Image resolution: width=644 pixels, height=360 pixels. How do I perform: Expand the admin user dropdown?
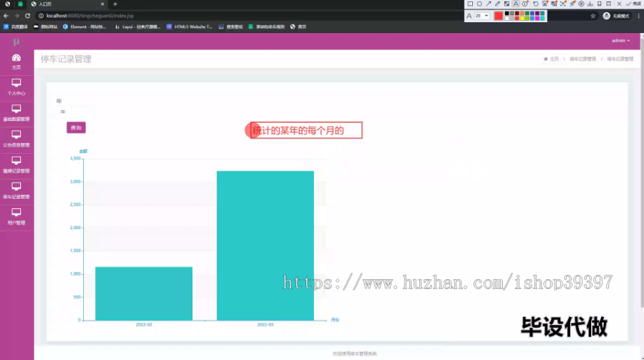coord(620,40)
